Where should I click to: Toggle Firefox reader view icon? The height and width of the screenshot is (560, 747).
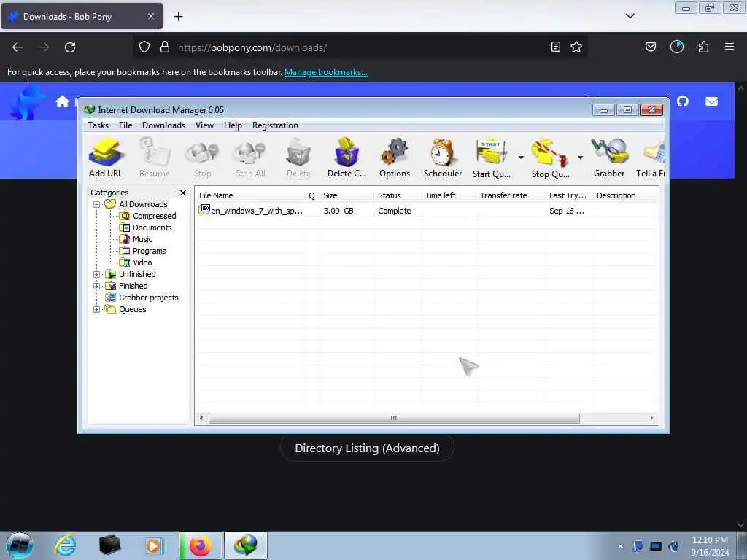pyautogui.click(x=555, y=47)
